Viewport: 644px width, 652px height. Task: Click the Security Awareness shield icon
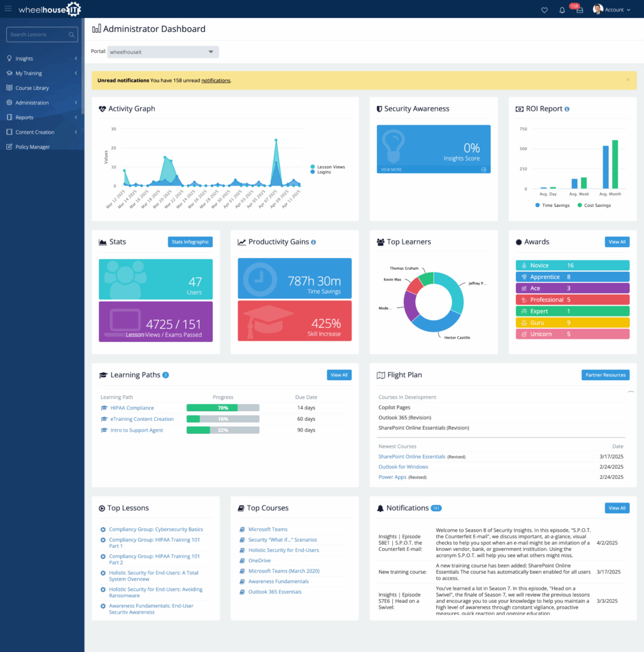click(379, 109)
